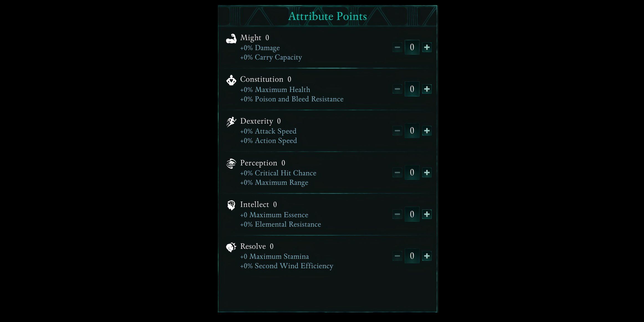Click the Might flexed arm icon

click(231, 39)
